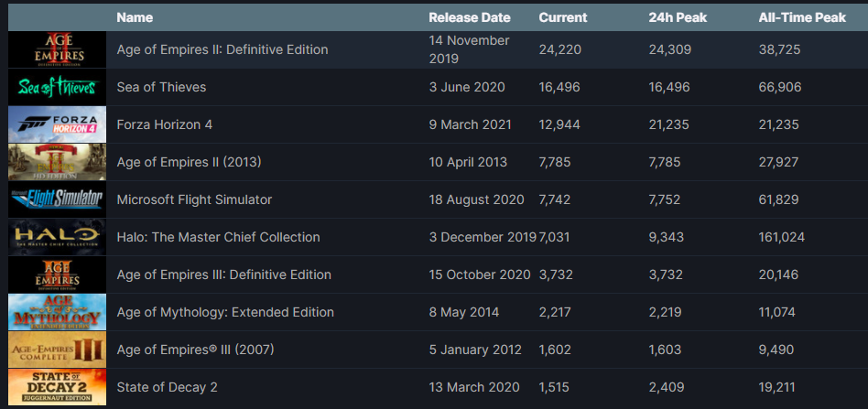This screenshot has width=868, height=409.
Task: Select current player count 2,217
Action: click(x=554, y=312)
